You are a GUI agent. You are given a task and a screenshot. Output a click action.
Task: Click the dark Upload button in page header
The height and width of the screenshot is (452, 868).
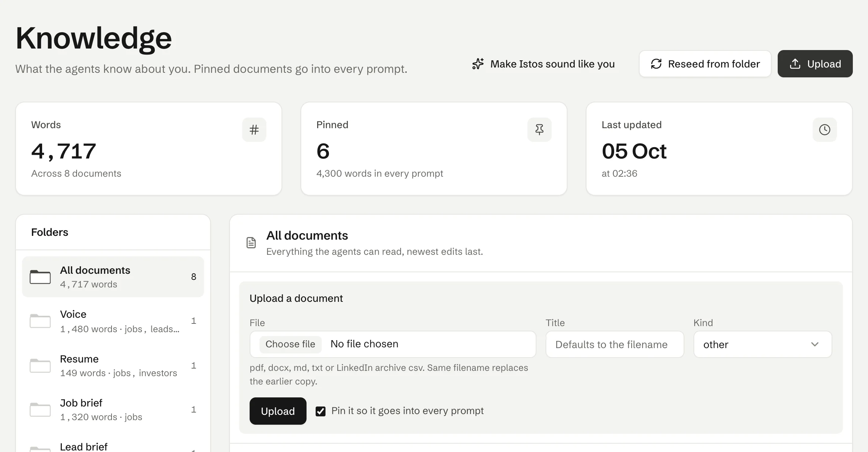(815, 64)
